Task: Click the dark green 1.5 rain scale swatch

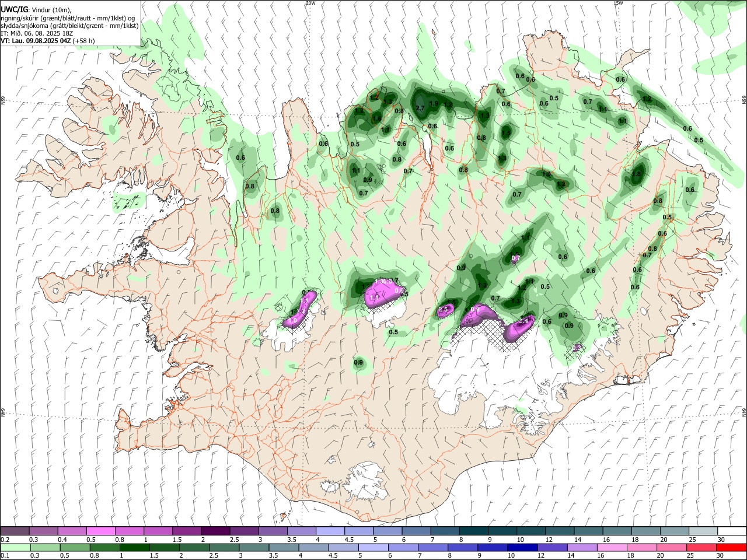Action: 163,547
